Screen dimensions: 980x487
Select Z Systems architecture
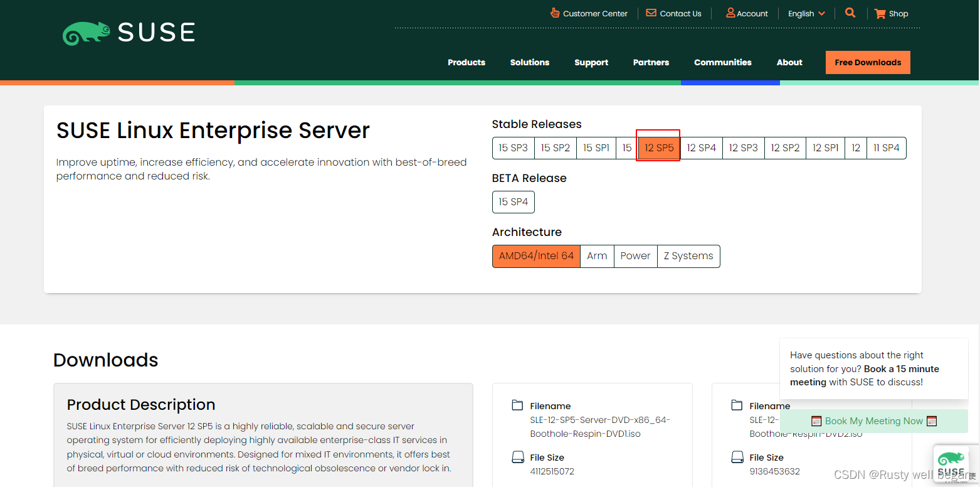[x=688, y=256]
